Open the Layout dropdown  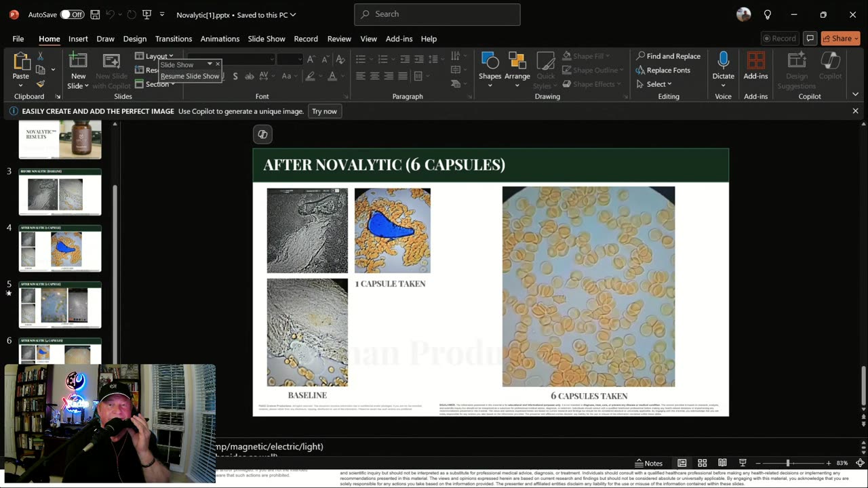tap(154, 56)
